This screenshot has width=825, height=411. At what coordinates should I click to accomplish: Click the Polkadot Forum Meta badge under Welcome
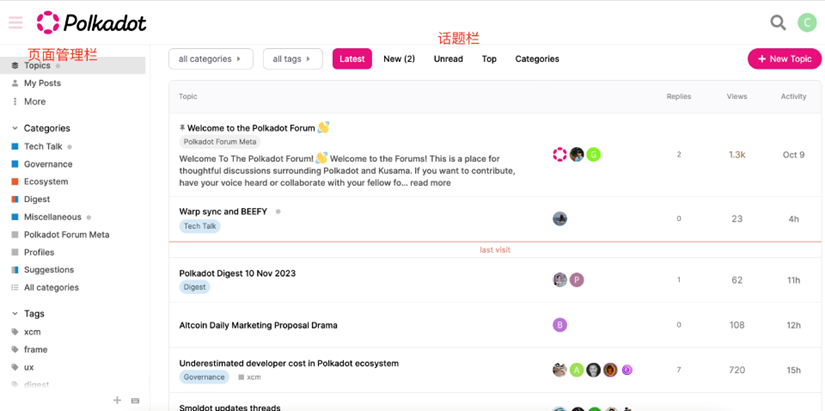pyautogui.click(x=220, y=142)
